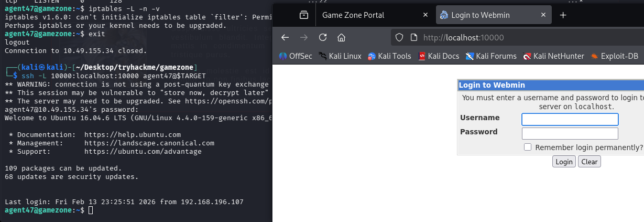Screen dimensions: 644x222
Task: Reload the Webmin login page
Action: pos(323,37)
